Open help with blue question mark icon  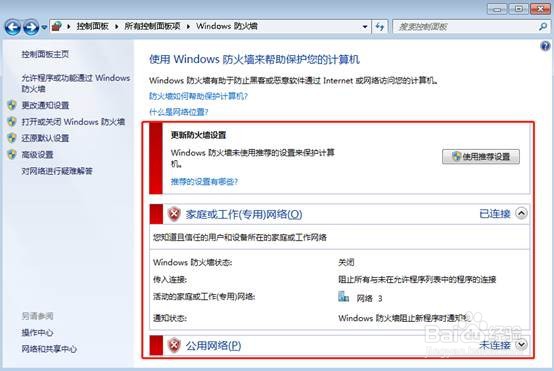click(x=546, y=46)
